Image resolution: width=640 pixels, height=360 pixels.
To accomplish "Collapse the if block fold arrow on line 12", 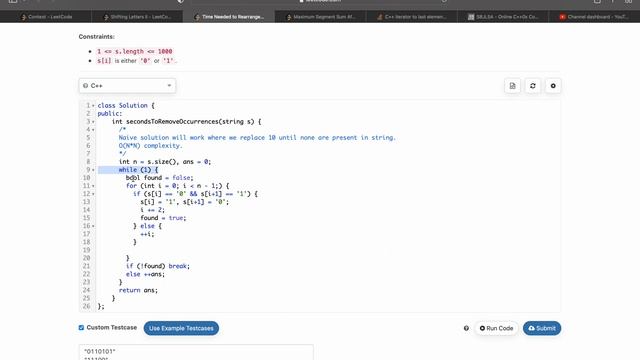I will 93,194.
